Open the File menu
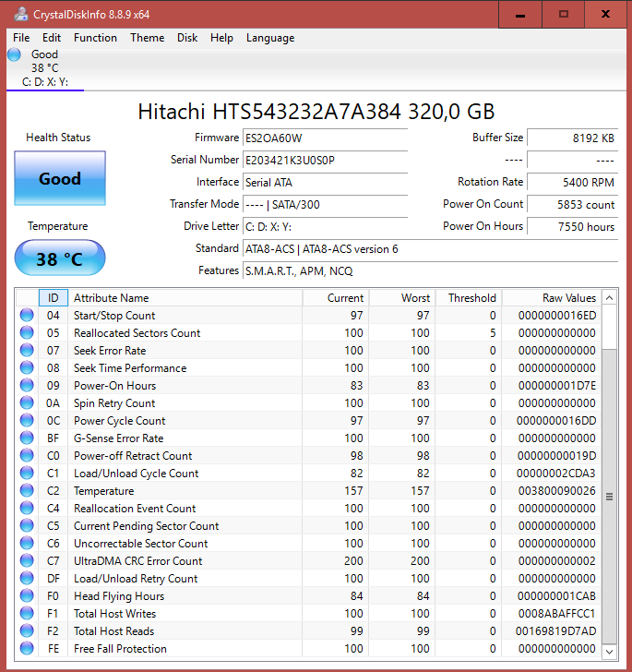The image size is (632, 672). pyautogui.click(x=21, y=38)
